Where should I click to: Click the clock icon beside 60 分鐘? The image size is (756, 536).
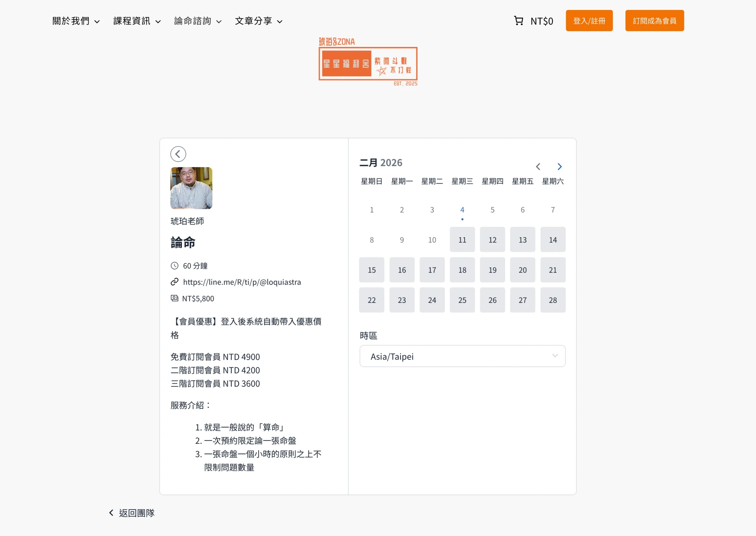[x=174, y=266]
